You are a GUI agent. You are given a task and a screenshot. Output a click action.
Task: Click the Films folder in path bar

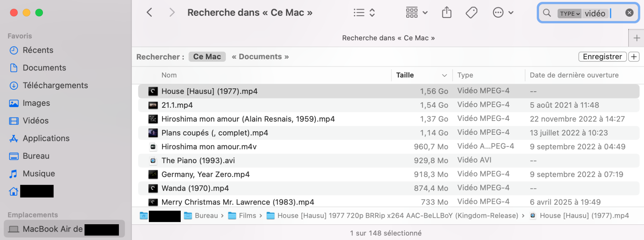(x=242, y=216)
